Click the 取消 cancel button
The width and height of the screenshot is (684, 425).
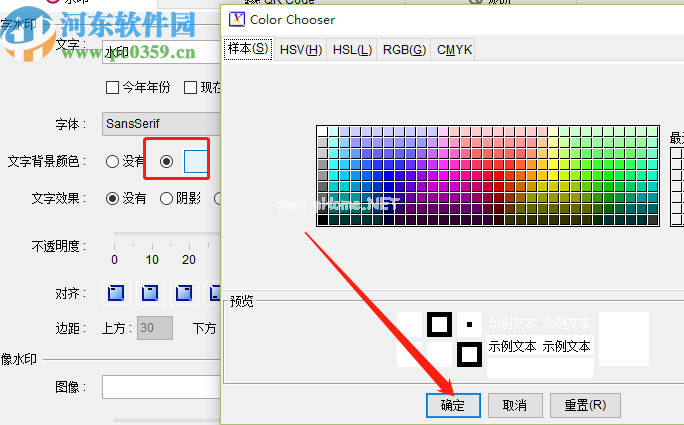(515, 405)
